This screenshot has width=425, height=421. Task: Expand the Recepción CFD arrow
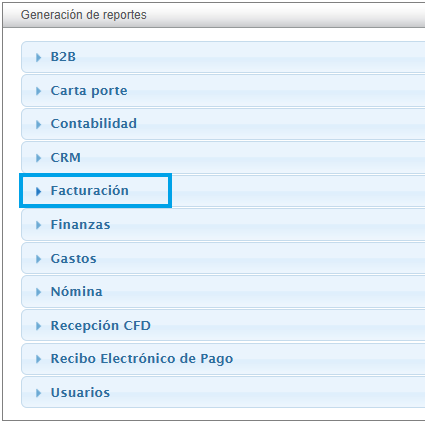coord(38,326)
